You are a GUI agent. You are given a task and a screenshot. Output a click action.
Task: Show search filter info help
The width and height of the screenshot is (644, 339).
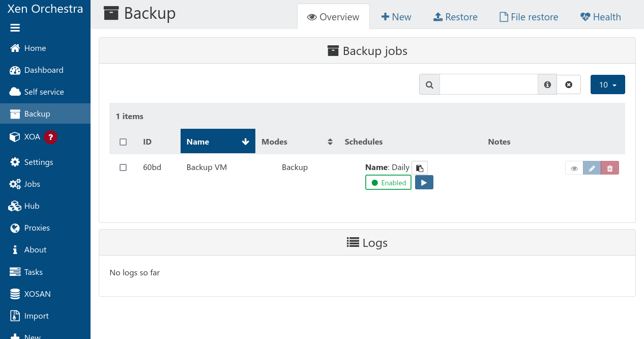[547, 84]
